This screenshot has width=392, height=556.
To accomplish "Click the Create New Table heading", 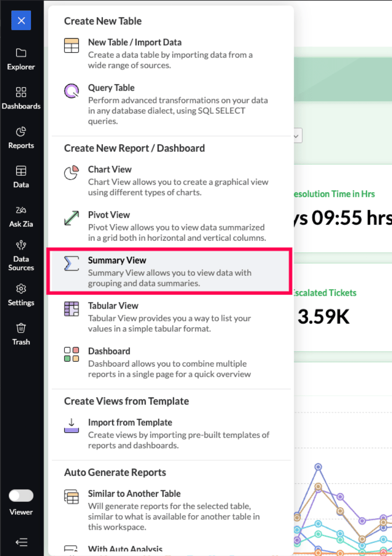I will click(103, 21).
